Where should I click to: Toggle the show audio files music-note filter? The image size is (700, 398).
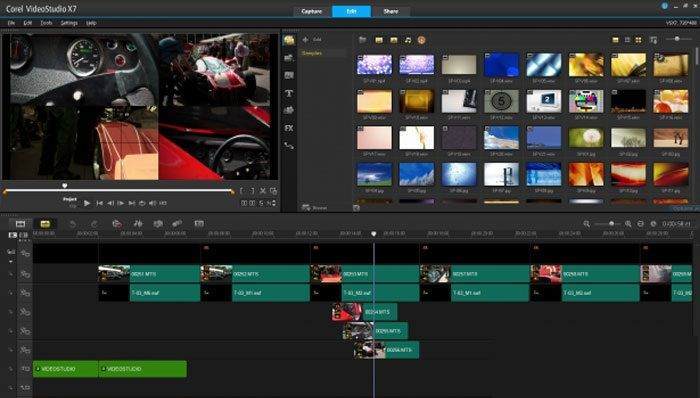[408, 40]
